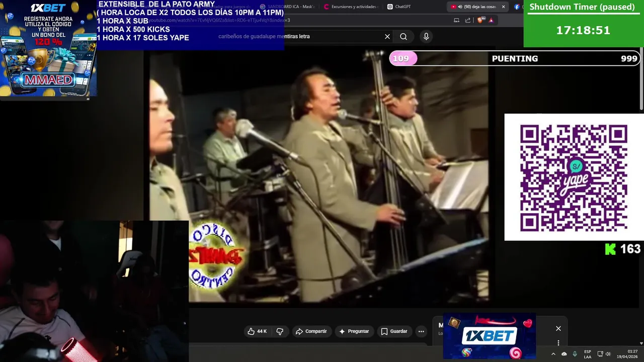Click the 1 HORA X 500 KICKS line
The image size is (644, 362).
133,30
